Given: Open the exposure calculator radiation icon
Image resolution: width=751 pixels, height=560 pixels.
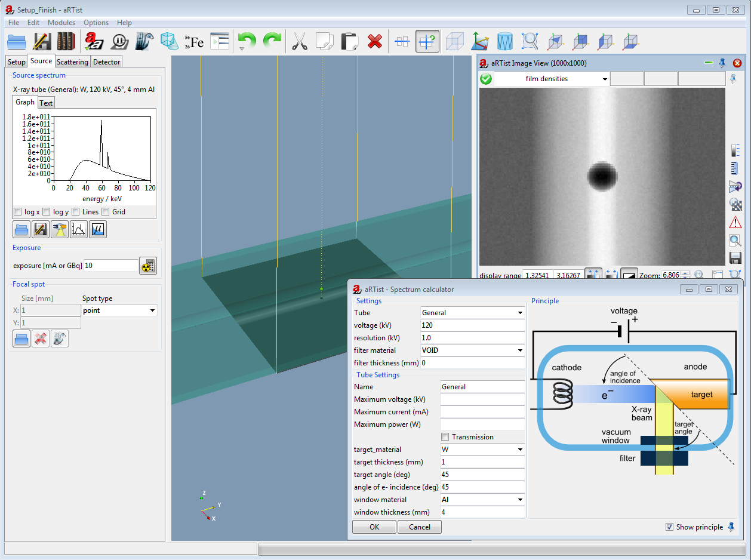Looking at the screenshot, I should [x=148, y=266].
